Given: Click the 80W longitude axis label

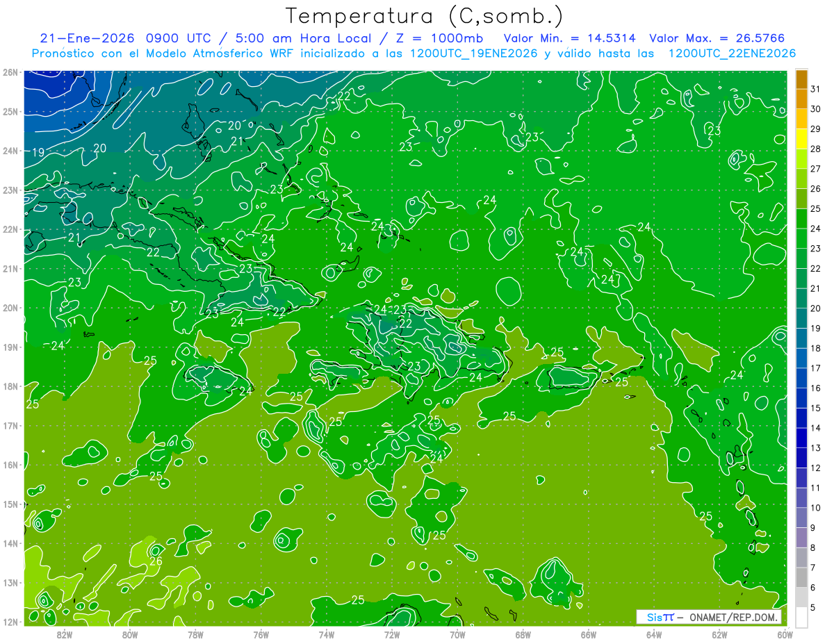Looking at the screenshot, I should [x=129, y=634].
